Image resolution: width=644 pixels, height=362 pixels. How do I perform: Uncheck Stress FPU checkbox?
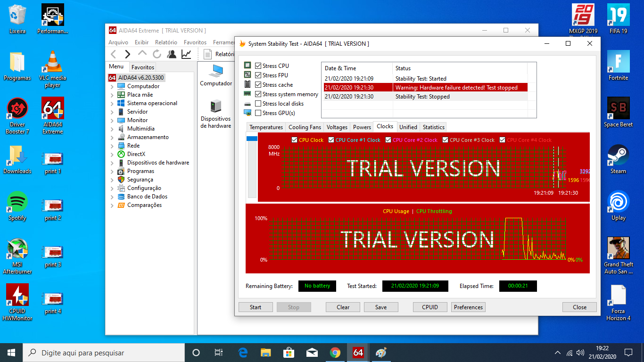[x=258, y=75]
